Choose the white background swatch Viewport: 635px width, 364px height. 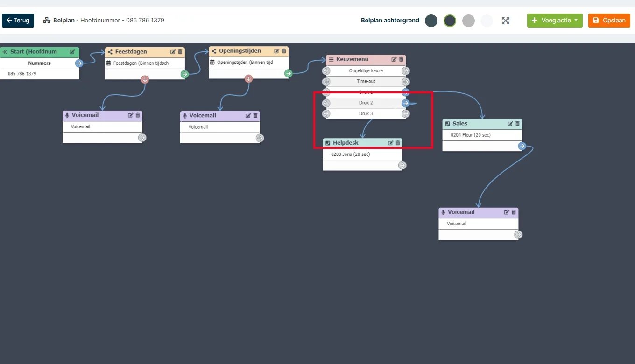click(487, 21)
